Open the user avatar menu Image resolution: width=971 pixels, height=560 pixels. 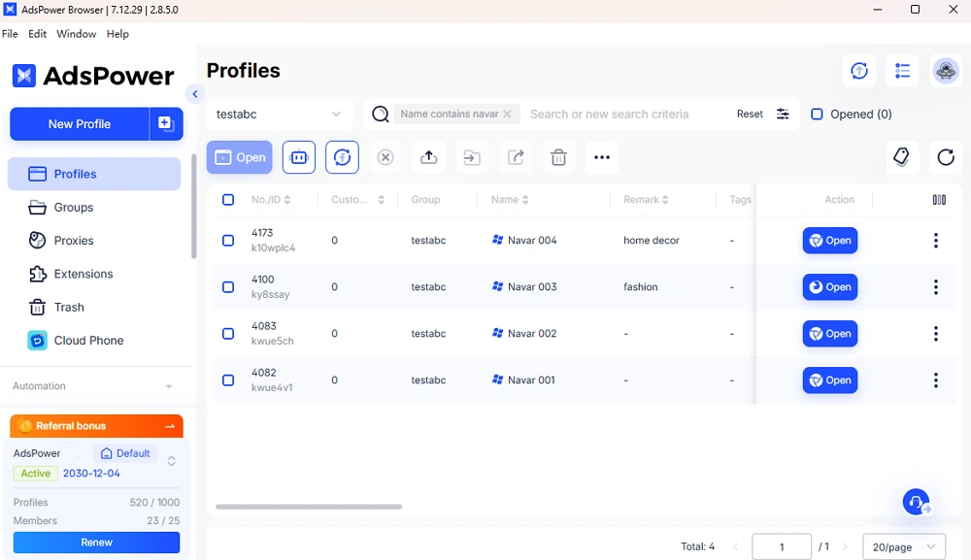946,71
